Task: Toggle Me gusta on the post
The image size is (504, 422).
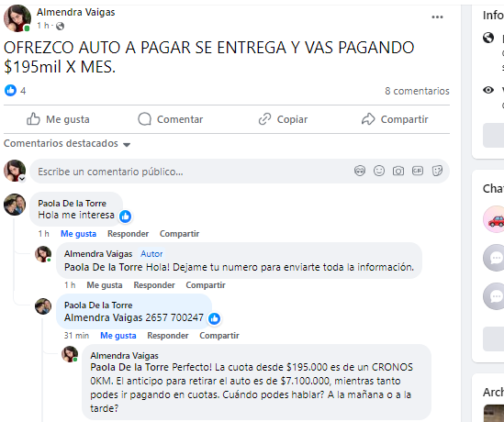Action: pyautogui.click(x=58, y=119)
